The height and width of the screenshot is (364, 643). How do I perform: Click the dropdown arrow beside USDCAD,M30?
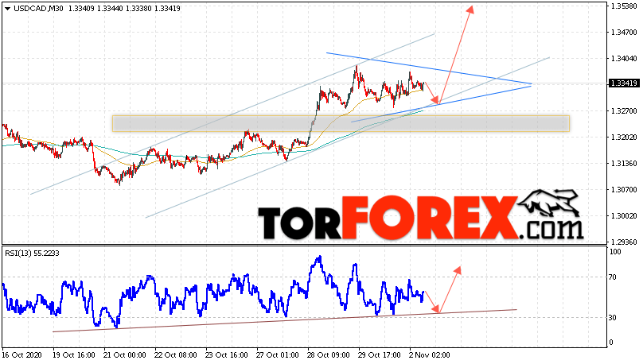pos(7,8)
